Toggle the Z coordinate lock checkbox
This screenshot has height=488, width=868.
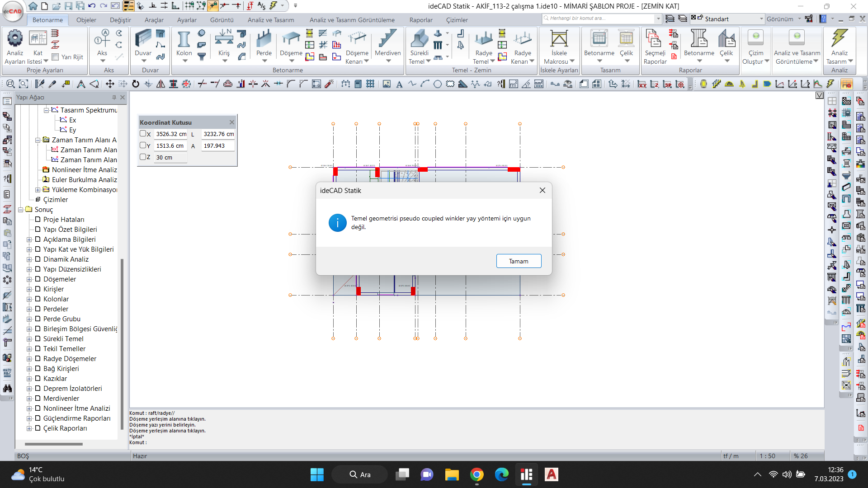pos(143,157)
